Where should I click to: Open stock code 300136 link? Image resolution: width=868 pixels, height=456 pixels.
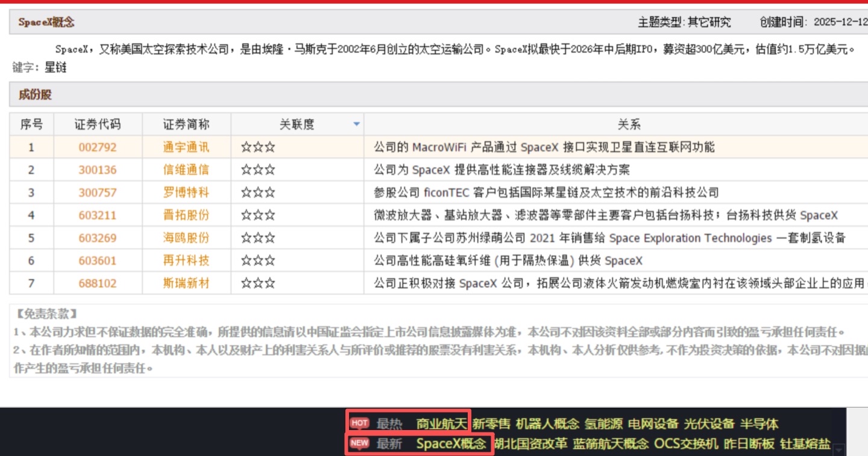click(x=98, y=170)
